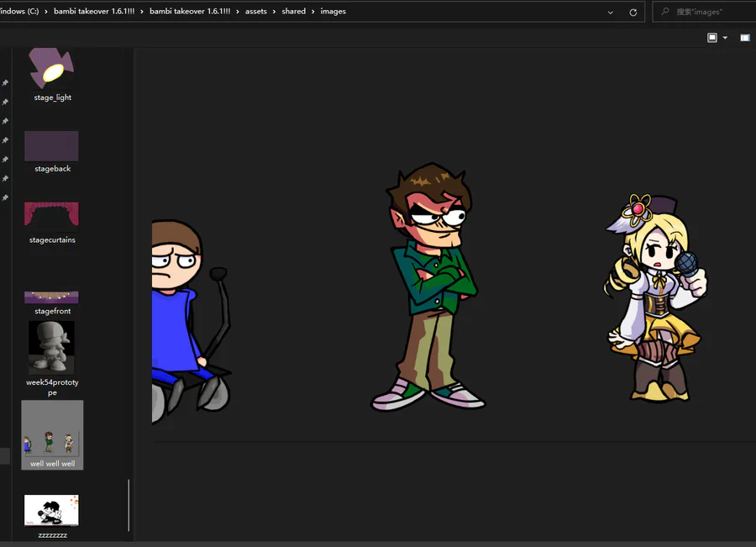Click the search magnifier icon
Viewport: 756px width, 547px height.
665,11
